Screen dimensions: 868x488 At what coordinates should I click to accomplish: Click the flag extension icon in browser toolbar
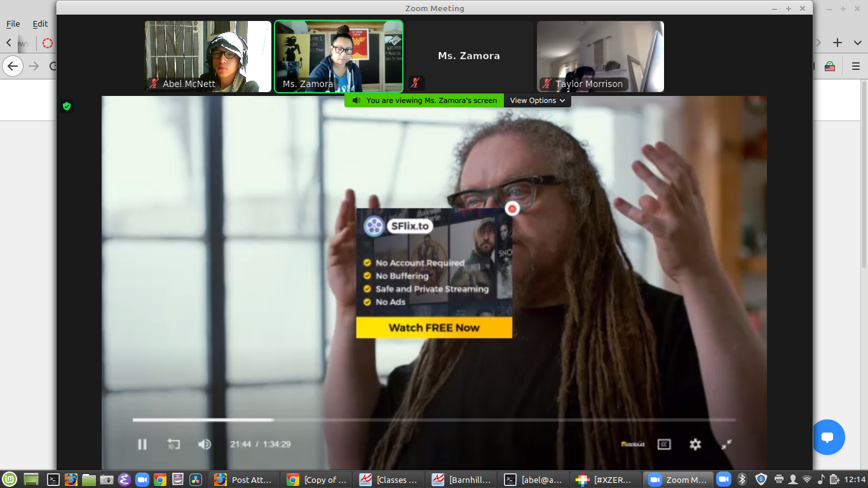pyautogui.click(x=830, y=65)
